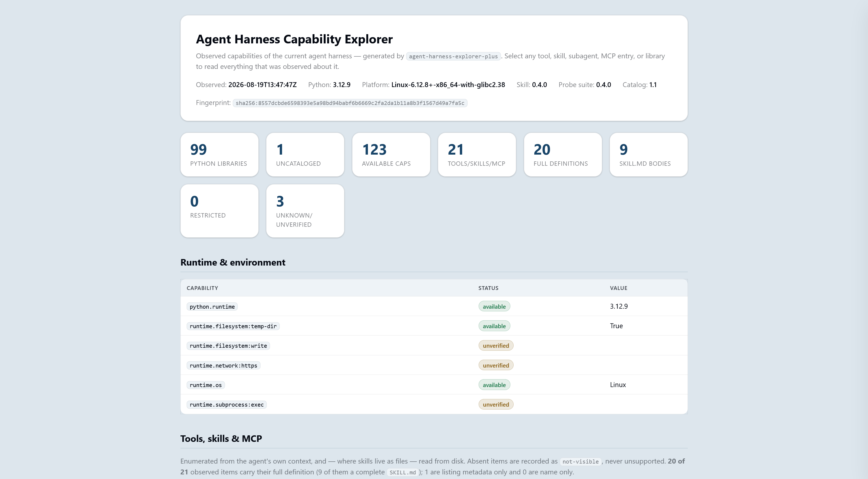
Task: Click the available badge for python.runtime
Action: pos(494,306)
